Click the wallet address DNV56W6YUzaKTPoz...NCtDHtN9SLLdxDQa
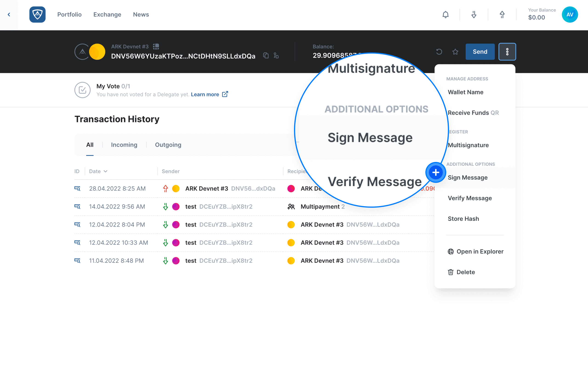This screenshot has height=368, width=588. click(x=183, y=56)
